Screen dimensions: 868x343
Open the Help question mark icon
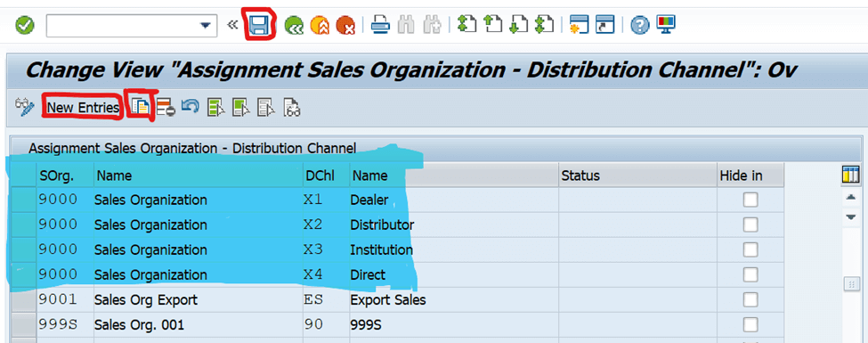point(640,25)
